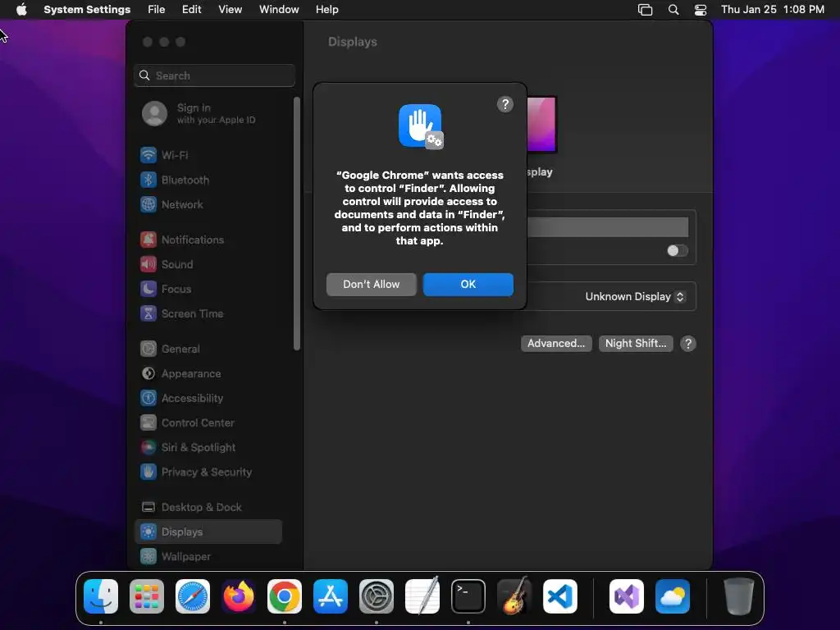Open Screen Time settings
This screenshot has width=840, height=630.
click(208, 314)
